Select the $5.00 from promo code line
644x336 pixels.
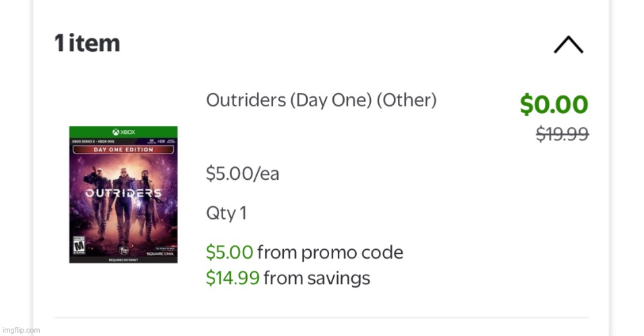[x=305, y=253]
